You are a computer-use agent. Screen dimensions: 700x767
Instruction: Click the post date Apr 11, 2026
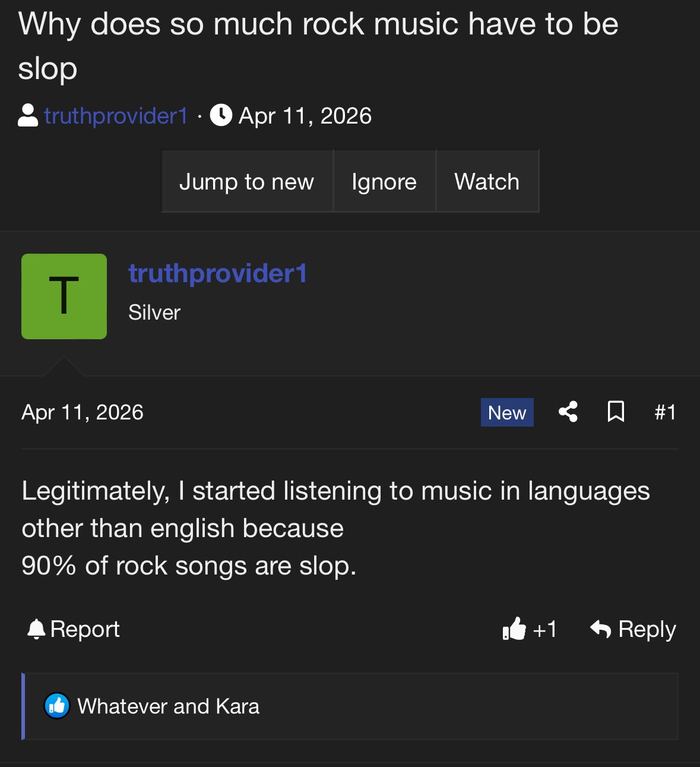click(x=83, y=412)
